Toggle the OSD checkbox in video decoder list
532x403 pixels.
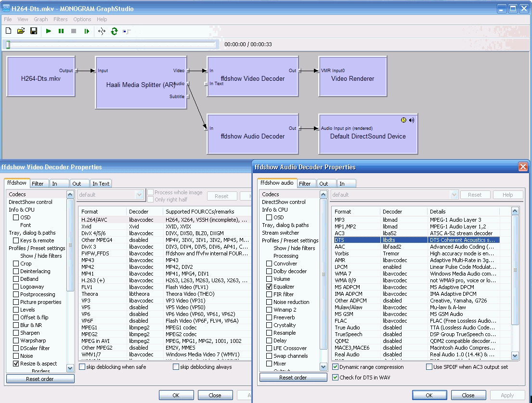tap(16, 217)
